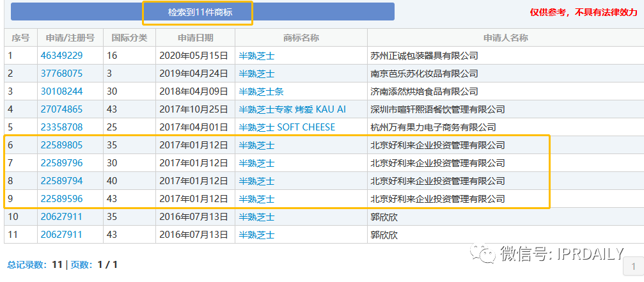The image size is (644, 282).
Task: Open registration number 27074865
Action: point(61,109)
